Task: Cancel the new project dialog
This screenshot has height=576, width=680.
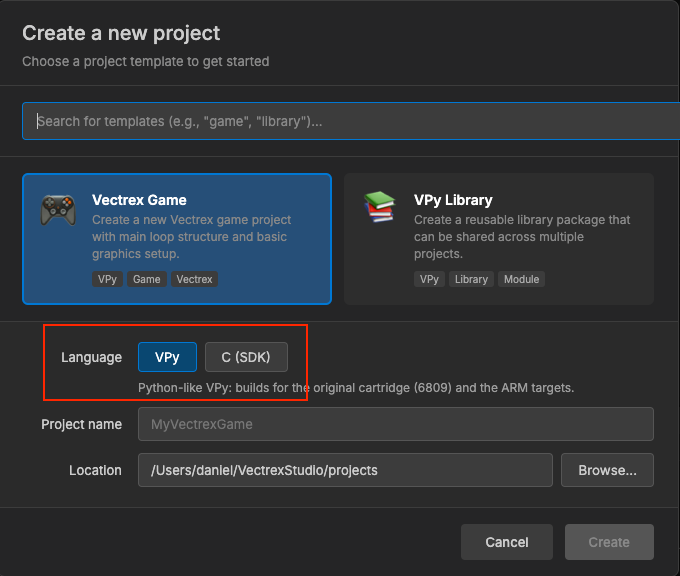Action: [507, 542]
